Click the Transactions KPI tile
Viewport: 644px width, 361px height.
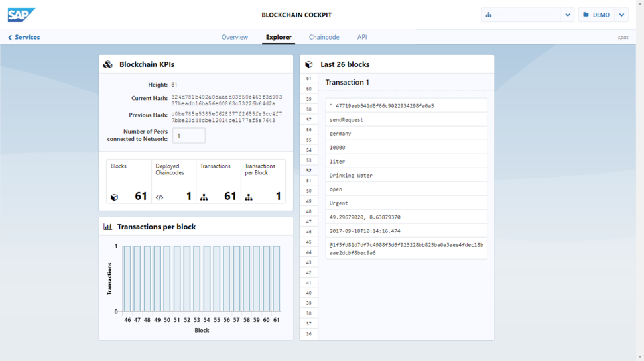click(218, 181)
